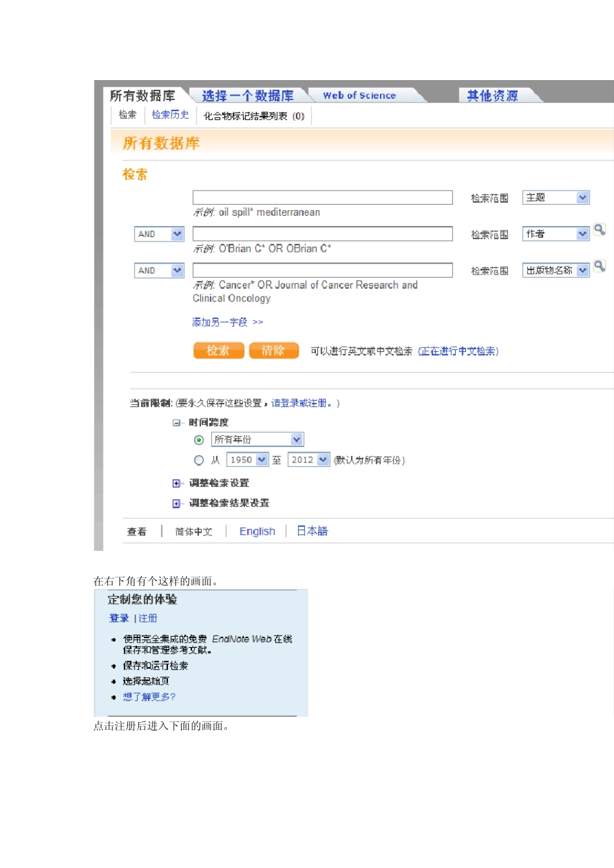This screenshot has width=614, height=868.
Task: Expand the 调整检索结果设置 section
Action: 176,504
